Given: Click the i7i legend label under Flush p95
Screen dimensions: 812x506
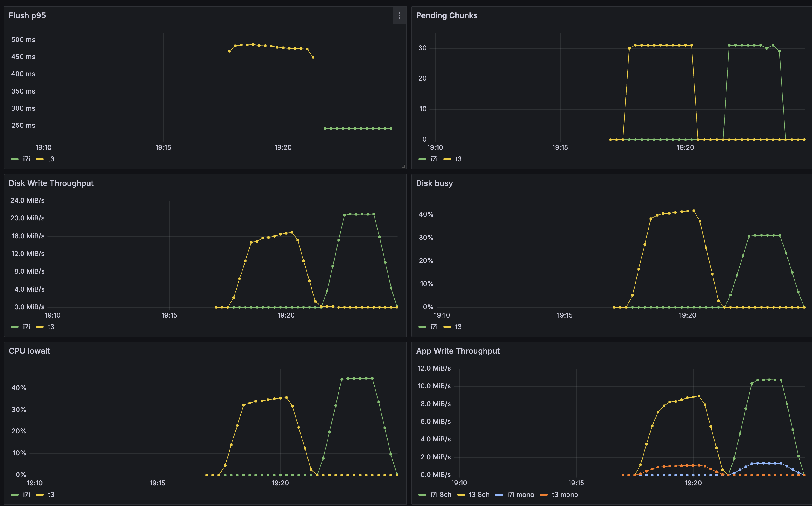Looking at the screenshot, I should click(x=26, y=159).
